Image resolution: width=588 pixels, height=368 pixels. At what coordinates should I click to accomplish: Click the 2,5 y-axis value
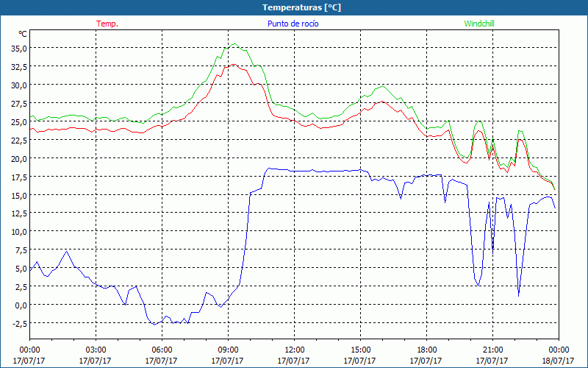[x=21, y=287]
